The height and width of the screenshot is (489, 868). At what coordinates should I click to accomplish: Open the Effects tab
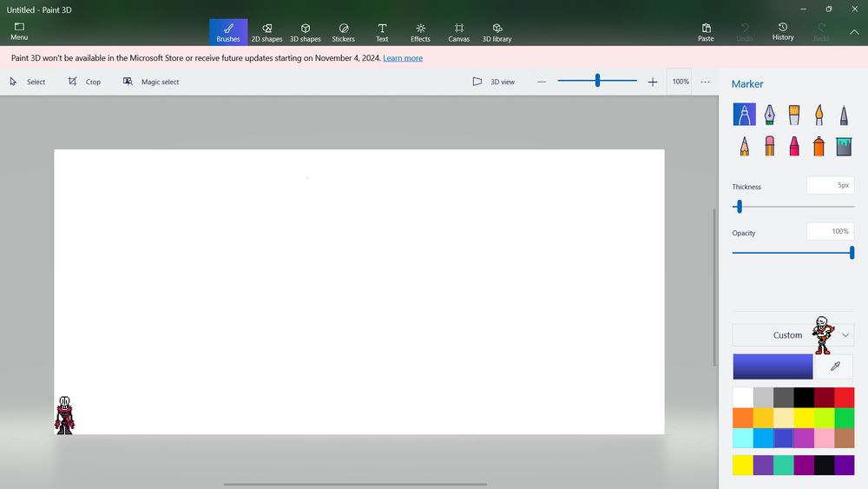coord(420,32)
